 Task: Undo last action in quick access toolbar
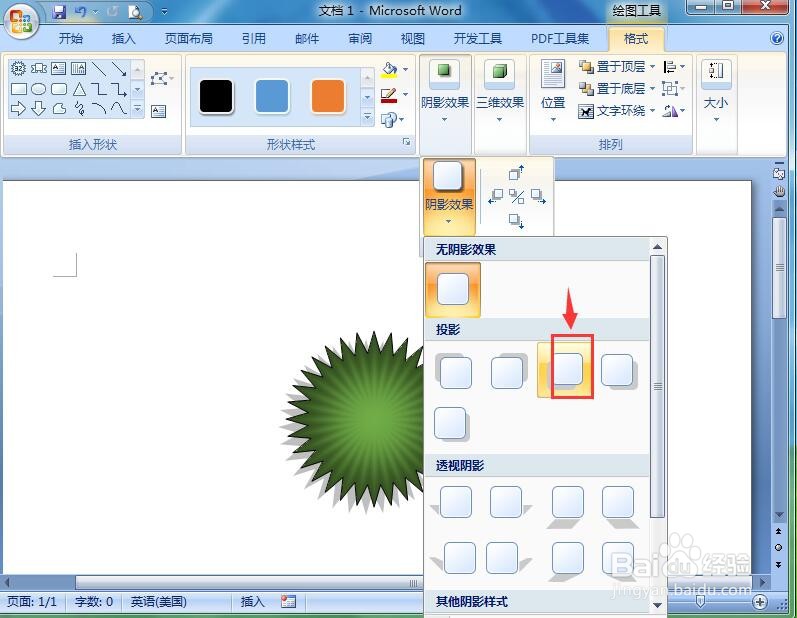coord(80,11)
